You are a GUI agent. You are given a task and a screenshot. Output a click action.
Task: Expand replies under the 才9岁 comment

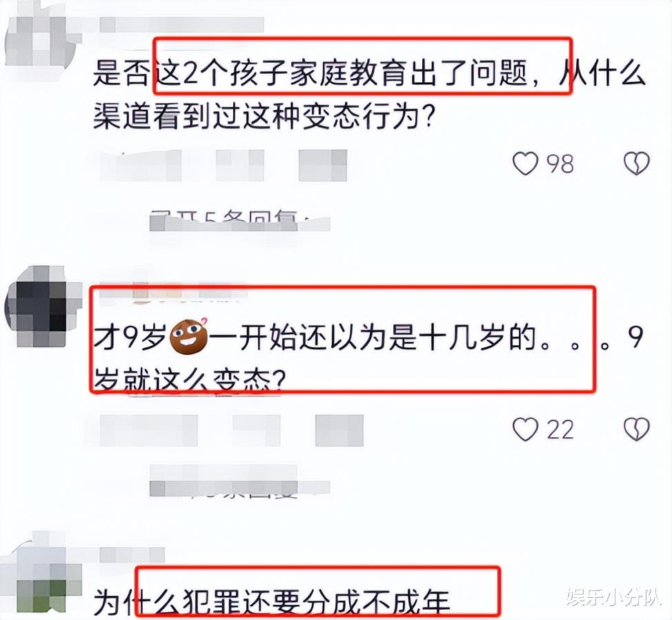tap(240, 487)
